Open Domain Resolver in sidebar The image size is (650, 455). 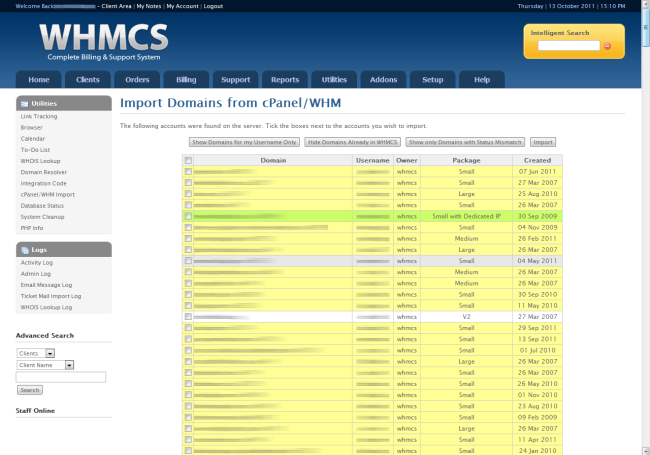tap(44, 172)
